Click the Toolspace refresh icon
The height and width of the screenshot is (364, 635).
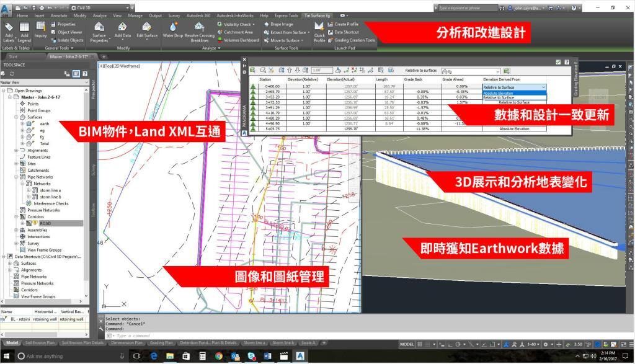[12, 74]
